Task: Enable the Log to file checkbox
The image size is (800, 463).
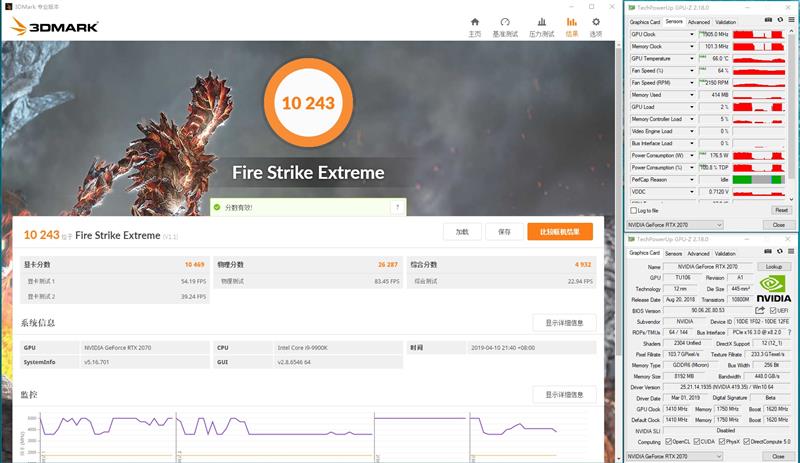Action: [632, 210]
